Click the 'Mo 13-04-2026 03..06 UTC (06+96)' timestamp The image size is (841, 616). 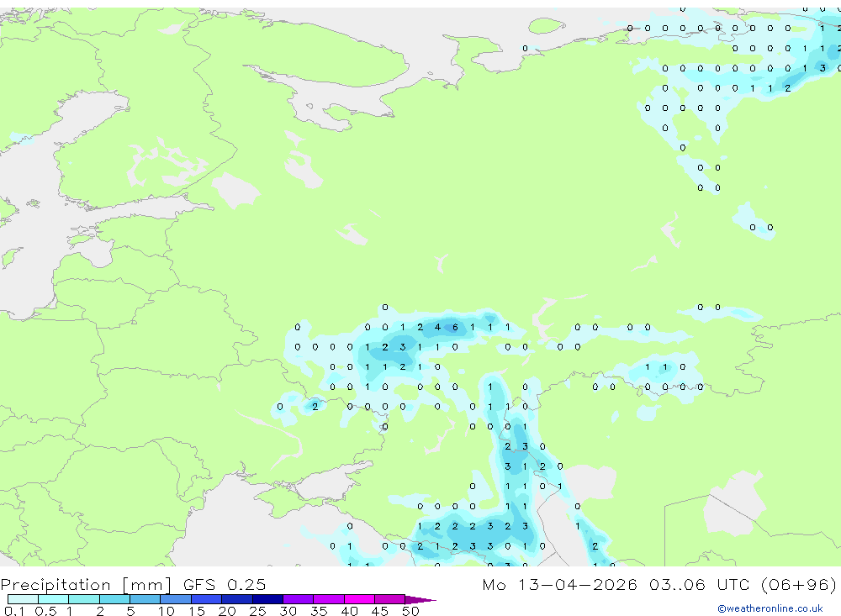659,584
